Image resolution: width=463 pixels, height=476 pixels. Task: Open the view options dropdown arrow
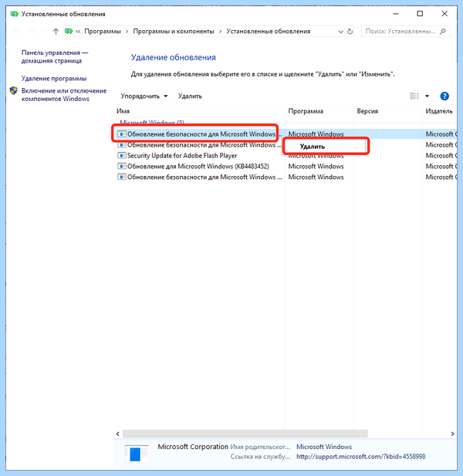pos(428,96)
